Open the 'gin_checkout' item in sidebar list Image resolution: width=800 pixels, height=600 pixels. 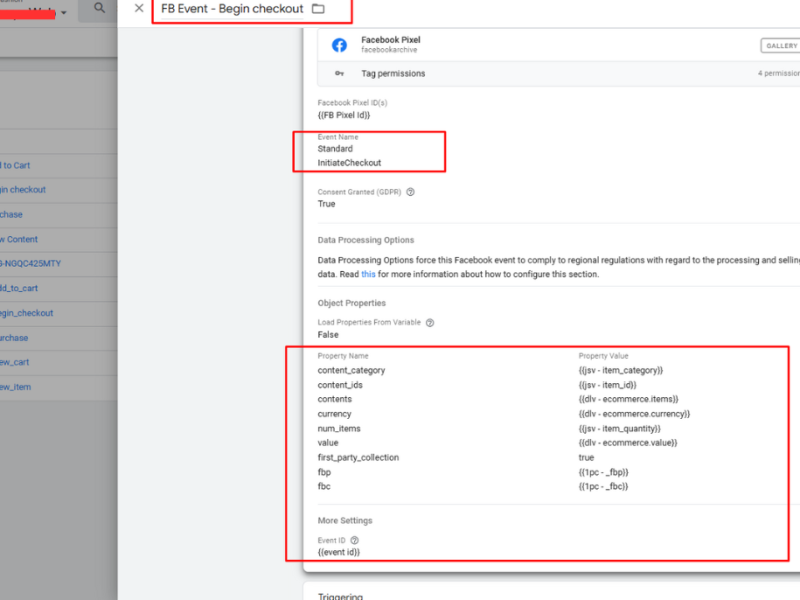pos(27,313)
